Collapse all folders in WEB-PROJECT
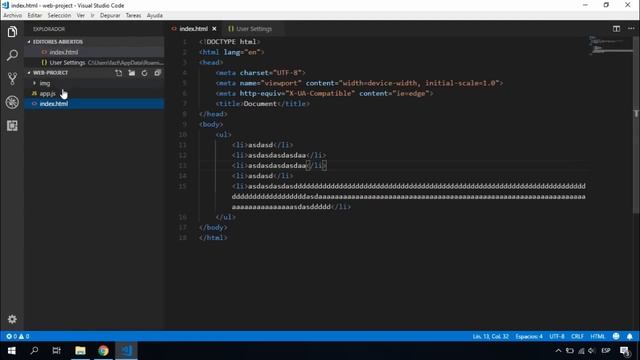This screenshot has width=640, height=360. (157, 73)
